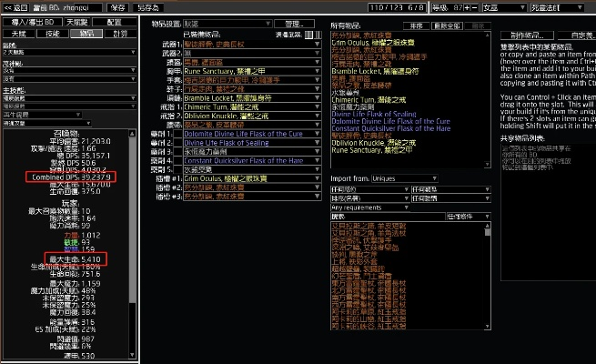Image resolution: width=596 pixels, height=364 pixels.
Task: Go back with the << 返回 button
Action: pos(15,7)
